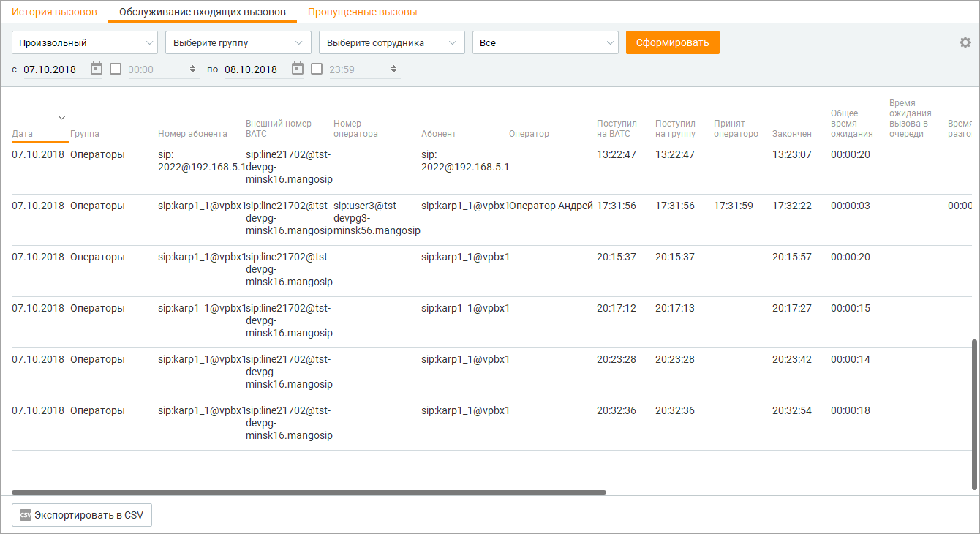Click the 00:00:15 waiting time cell
Screen dimensions: 980x534
[x=851, y=308]
